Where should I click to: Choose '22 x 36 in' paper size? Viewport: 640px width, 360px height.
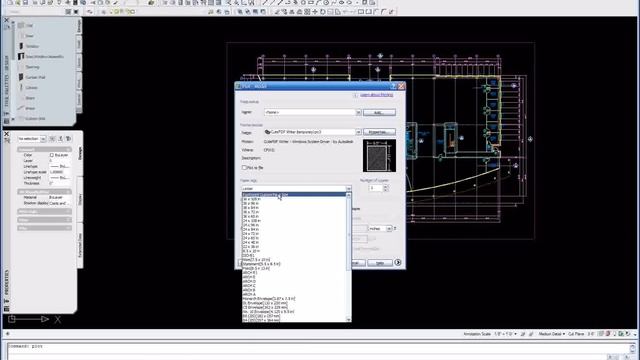click(294, 247)
